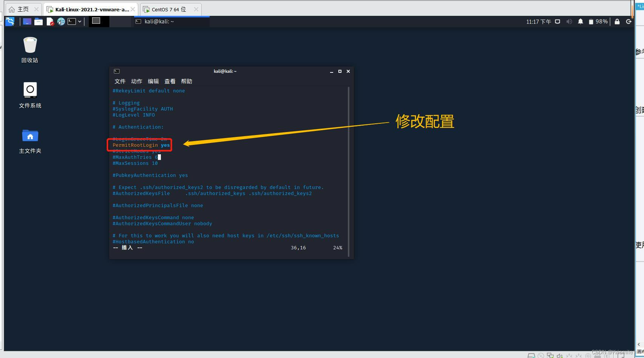Launch the file manager from the panel
The image size is (644, 358).
[x=39, y=22]
